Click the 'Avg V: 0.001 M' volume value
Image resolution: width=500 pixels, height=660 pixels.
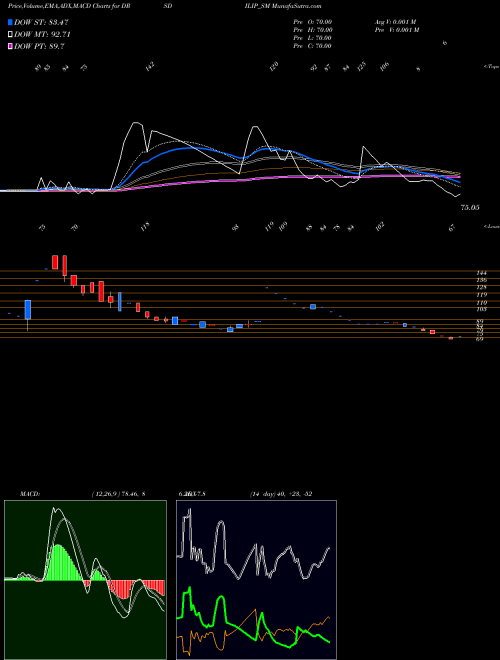395,21
